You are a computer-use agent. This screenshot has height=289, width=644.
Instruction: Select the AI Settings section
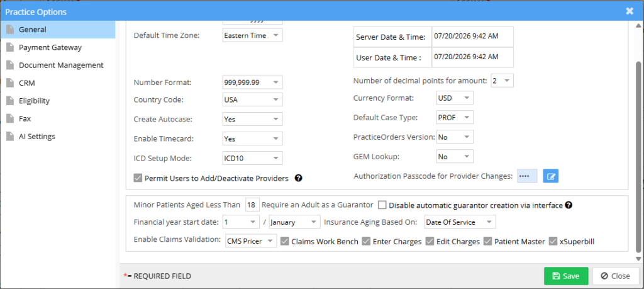click(x=58, y=136)
